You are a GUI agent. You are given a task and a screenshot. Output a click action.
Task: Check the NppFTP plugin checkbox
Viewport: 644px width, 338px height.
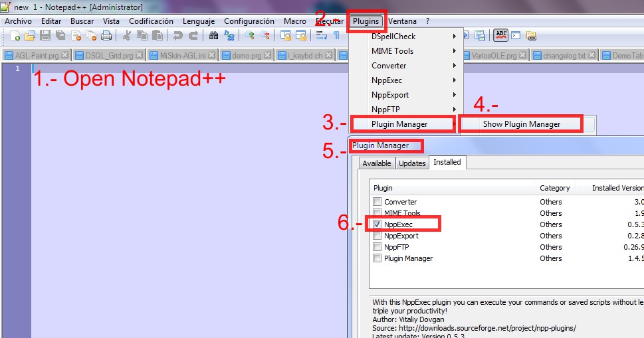(377, 247)
